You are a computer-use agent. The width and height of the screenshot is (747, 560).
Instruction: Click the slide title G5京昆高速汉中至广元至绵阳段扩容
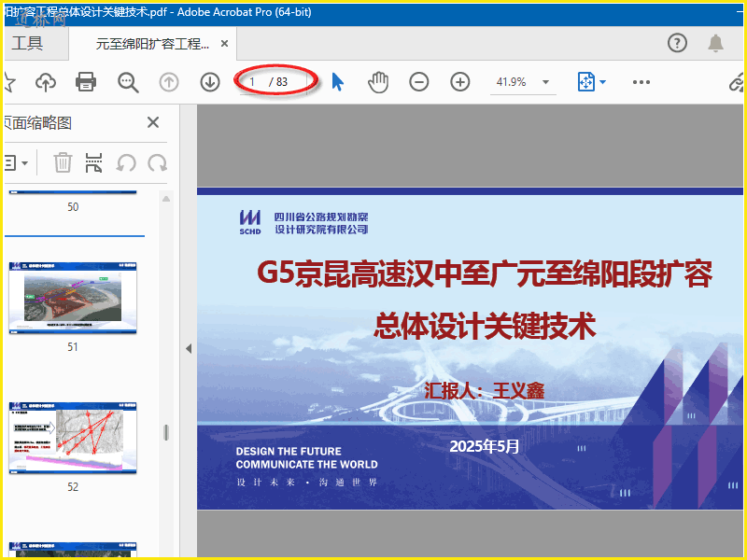[x=485, y=273]
